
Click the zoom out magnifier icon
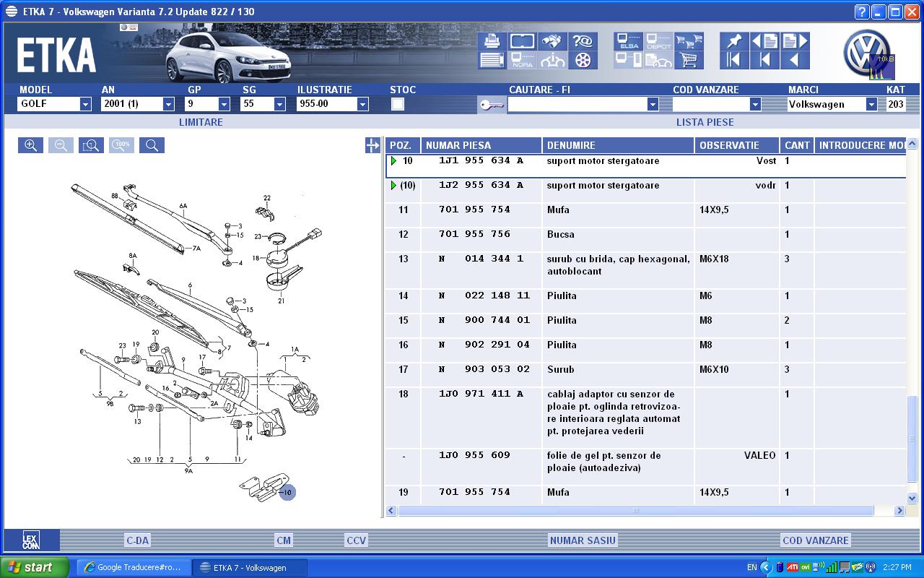(x=61, y=145)
